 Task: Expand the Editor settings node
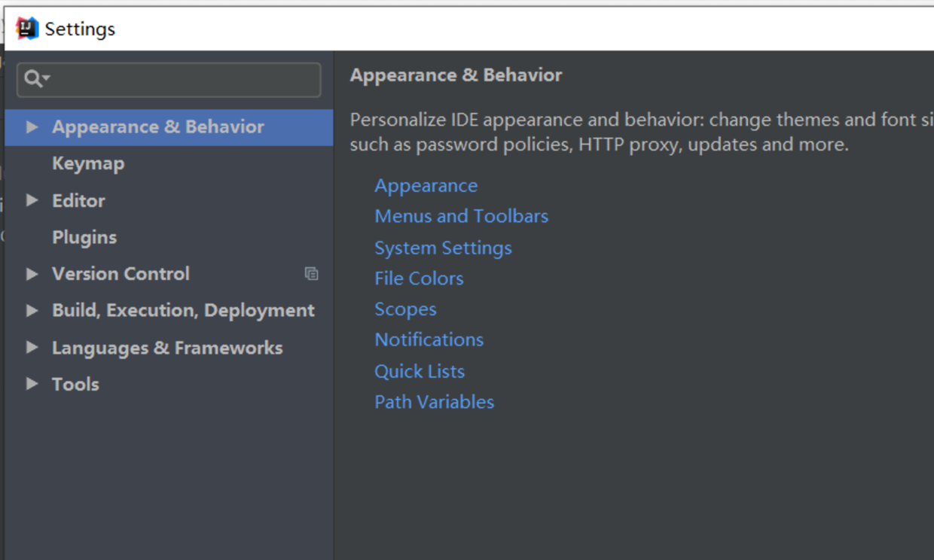[x=32, y=200]
